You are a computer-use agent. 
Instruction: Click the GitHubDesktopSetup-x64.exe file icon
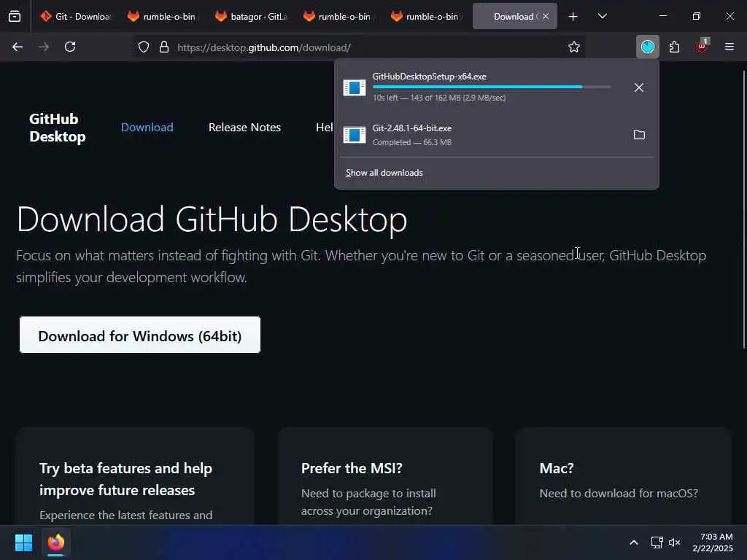point(355,87)
